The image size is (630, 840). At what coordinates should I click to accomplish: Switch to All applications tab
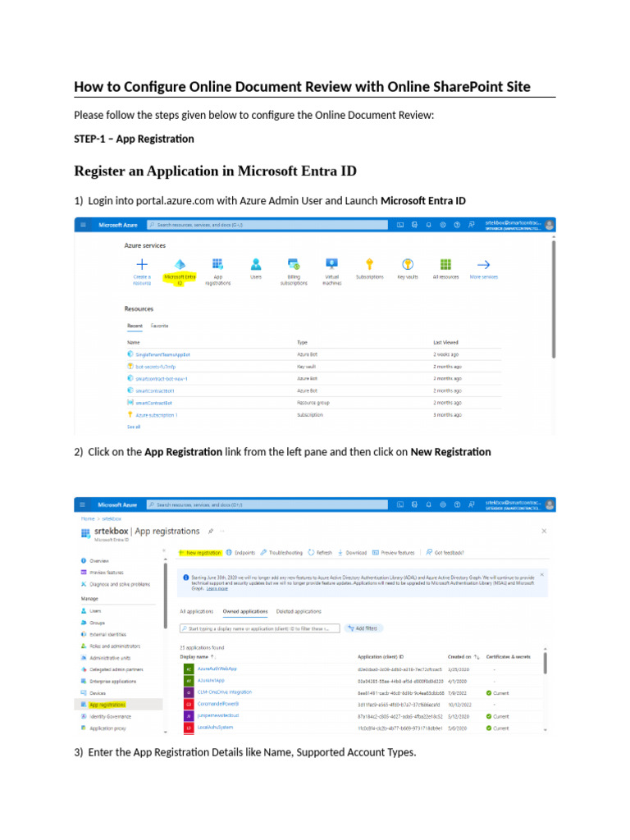coord(196,611)
